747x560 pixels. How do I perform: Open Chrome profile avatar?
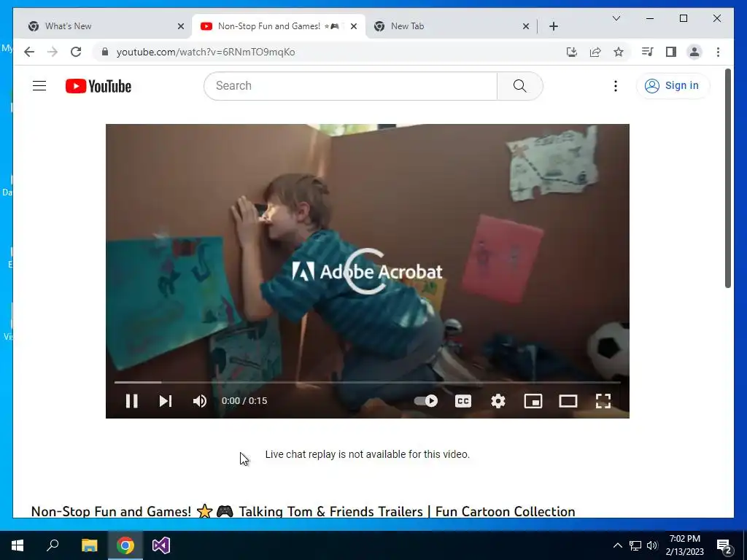pyautogui.click(x=694, y=52)
